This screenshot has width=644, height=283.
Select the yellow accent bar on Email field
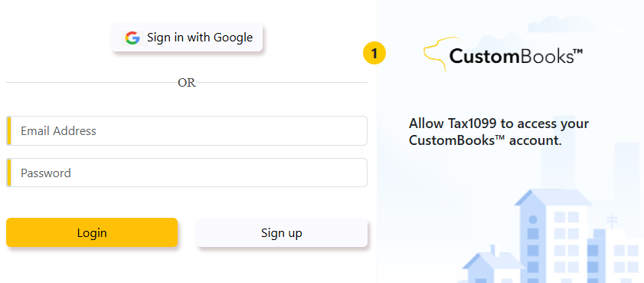tap(8, 131)
